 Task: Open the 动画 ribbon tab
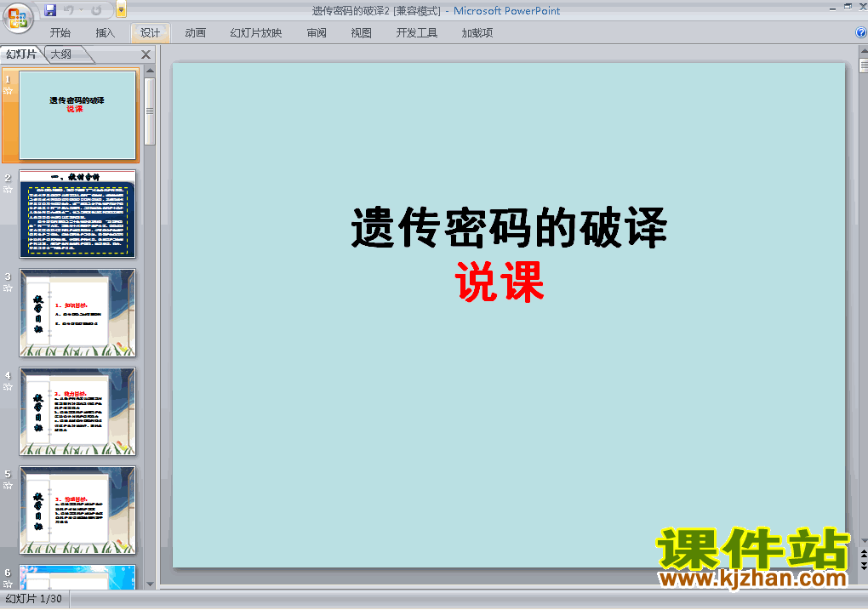click(x=195, y=32)
